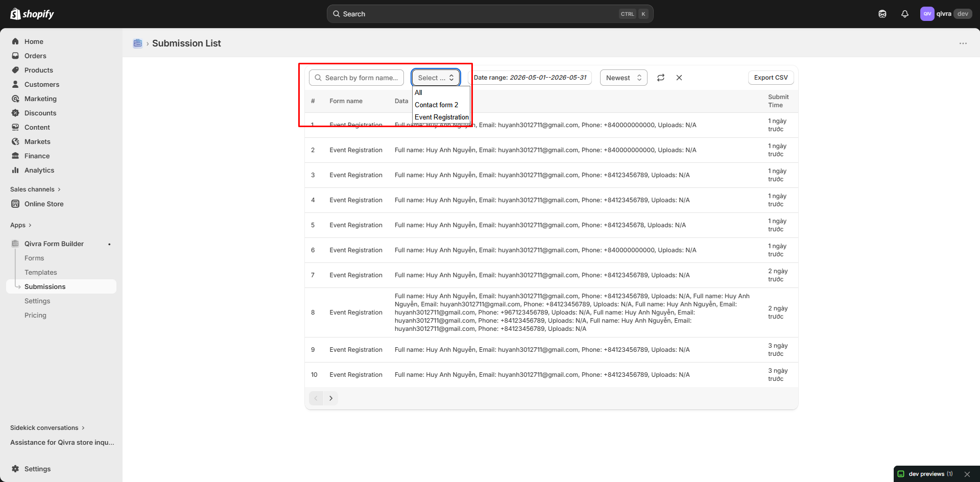Expand the Apps section

pos(21,225)
